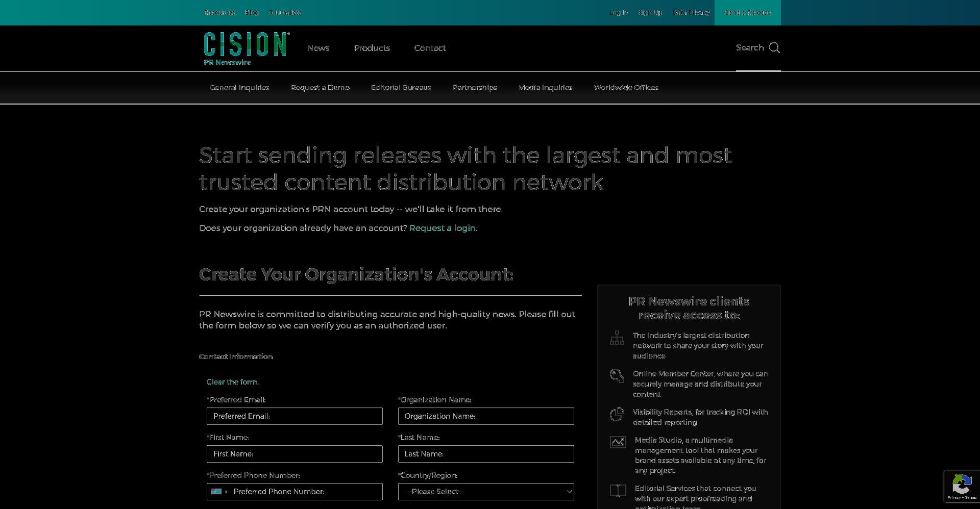Image resolution: width=980 pixels, height=509 pixels.
Task: Click the Log In link
Action: (619, 12)
